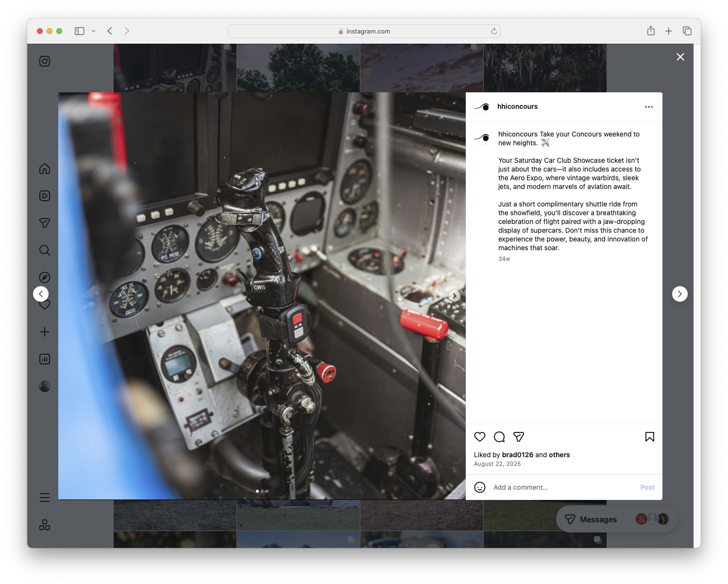This screenshot has height=584, width=728.
Task: Open the Explore page
Action: point(45,277)
